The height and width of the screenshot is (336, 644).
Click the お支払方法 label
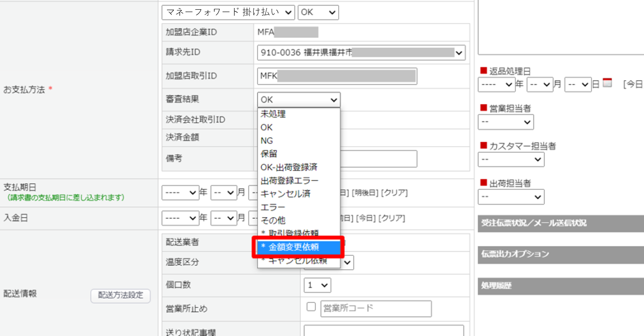click(x=24, y=90)
